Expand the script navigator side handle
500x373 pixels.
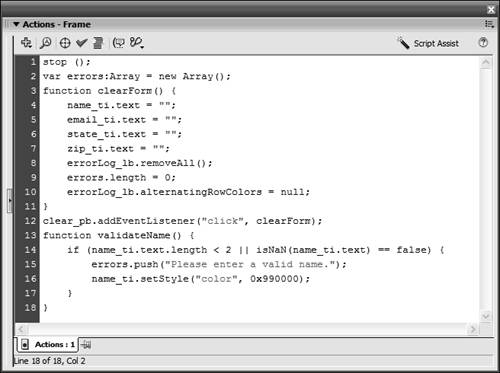tap(10, 201)
